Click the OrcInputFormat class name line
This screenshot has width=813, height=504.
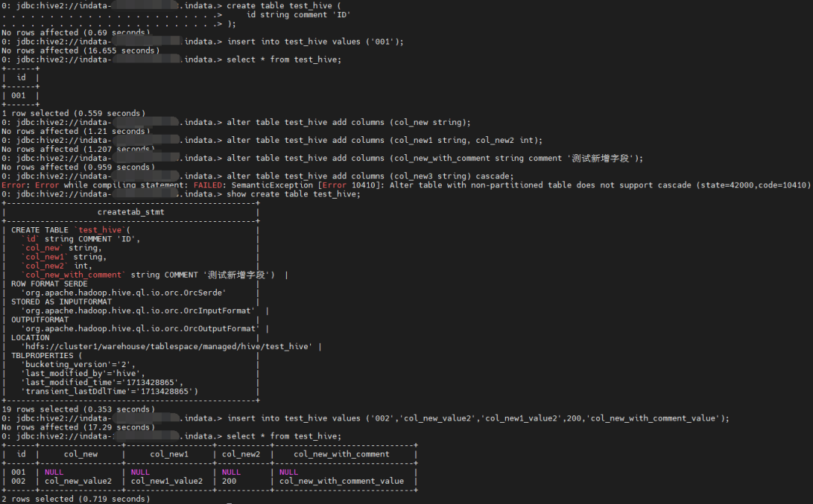pos(138,311)
